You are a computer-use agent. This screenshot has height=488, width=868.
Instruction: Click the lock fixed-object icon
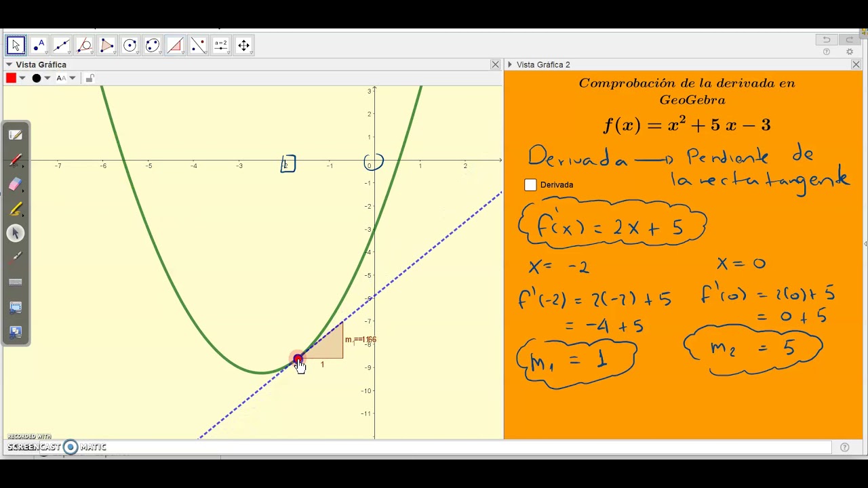click(x=90, y=78)
